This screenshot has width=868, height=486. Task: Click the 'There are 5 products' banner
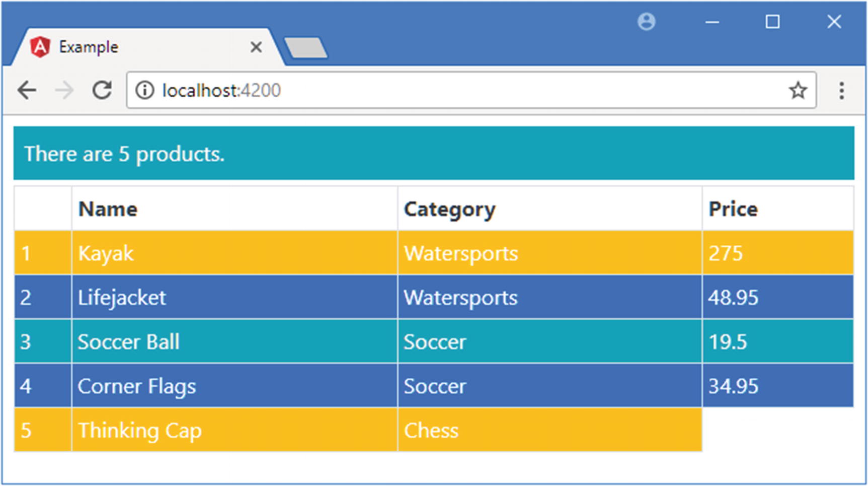[433, 154]
